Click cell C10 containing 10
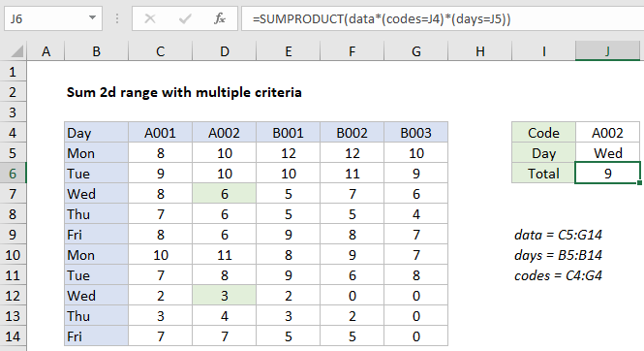The width and height of the screenshot is (644, 351). [x=160, y=255]
